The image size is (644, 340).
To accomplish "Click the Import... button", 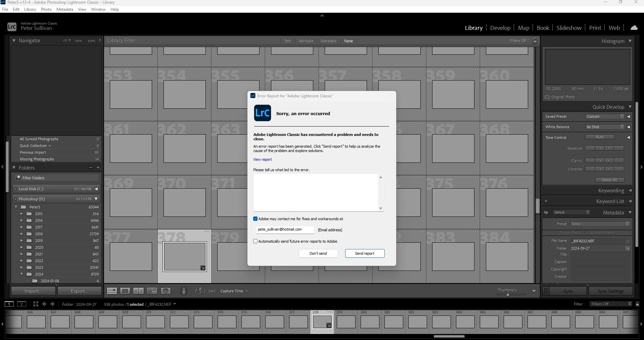I will pyautogui.click(x=33, y=291).
